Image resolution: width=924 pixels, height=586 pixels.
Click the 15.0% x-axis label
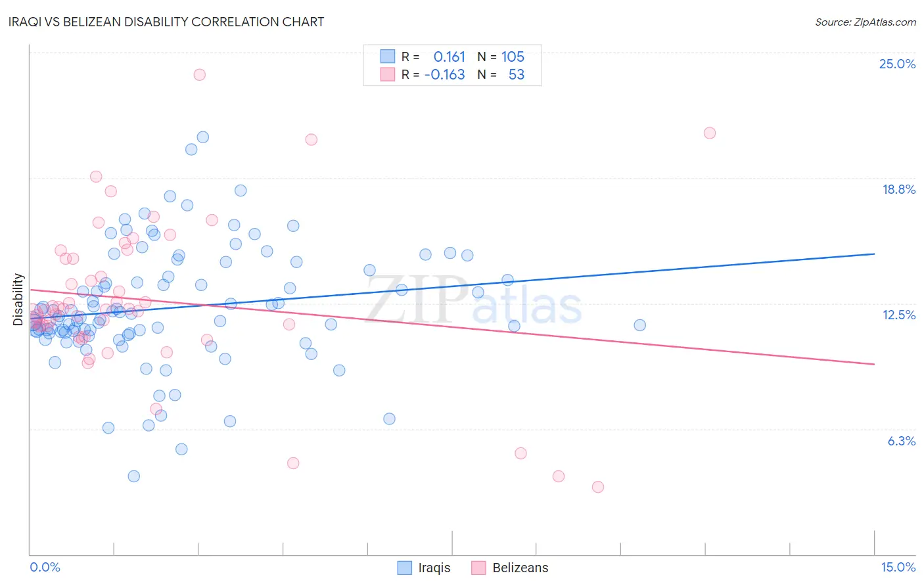[x=898, y=567]
